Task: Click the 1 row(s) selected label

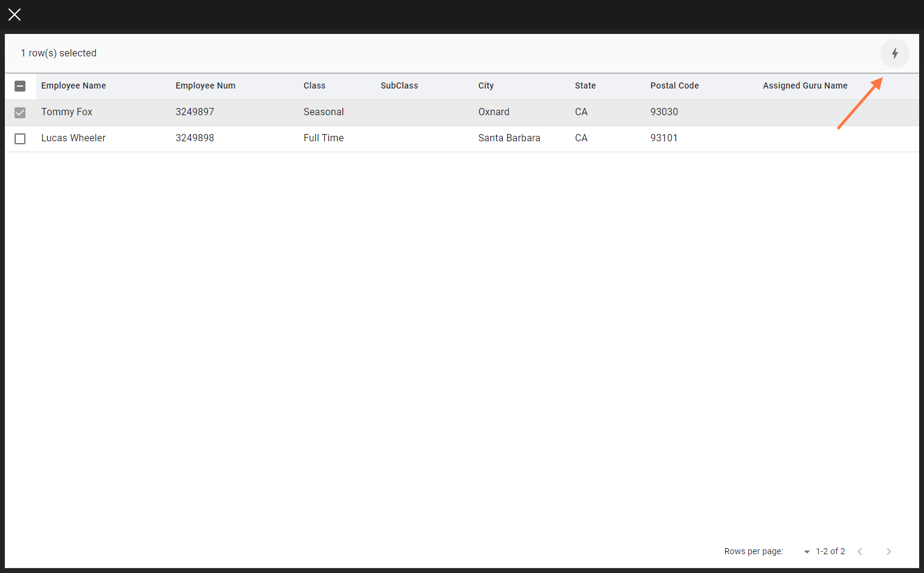Action: pos(59,53)
